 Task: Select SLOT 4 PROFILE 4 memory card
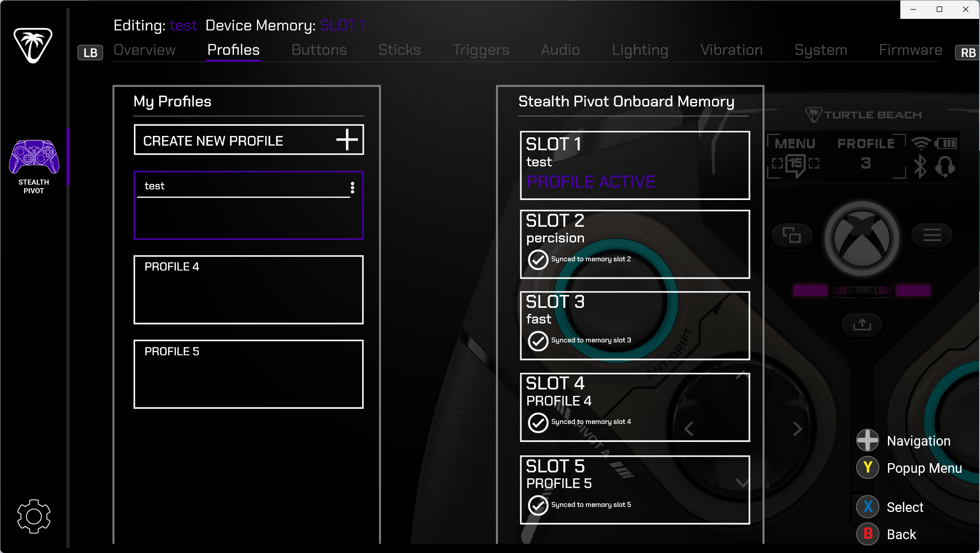635,407
